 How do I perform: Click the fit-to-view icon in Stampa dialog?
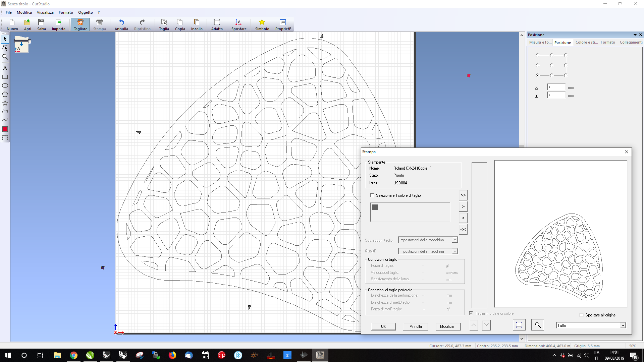pos(519,325)
